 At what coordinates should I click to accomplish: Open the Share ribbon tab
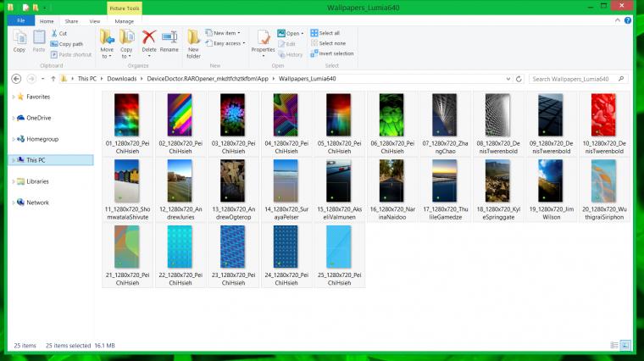71,21
